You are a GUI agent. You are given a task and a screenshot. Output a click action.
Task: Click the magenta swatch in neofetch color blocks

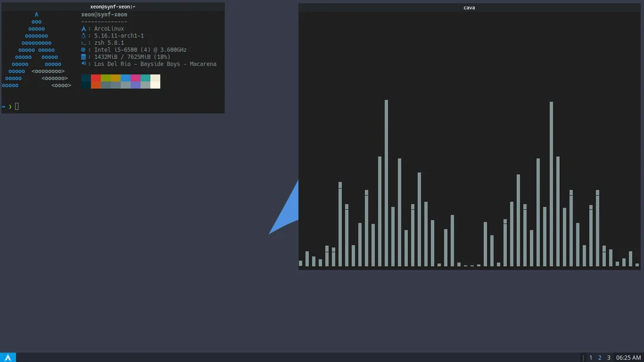[x=135, y=78]
